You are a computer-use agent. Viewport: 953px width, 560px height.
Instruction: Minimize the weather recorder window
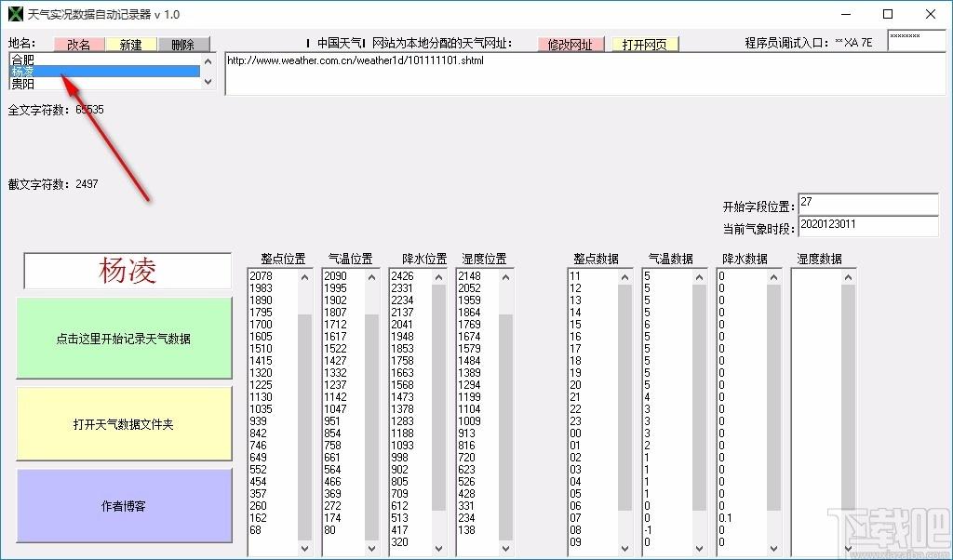click(846, 14)
